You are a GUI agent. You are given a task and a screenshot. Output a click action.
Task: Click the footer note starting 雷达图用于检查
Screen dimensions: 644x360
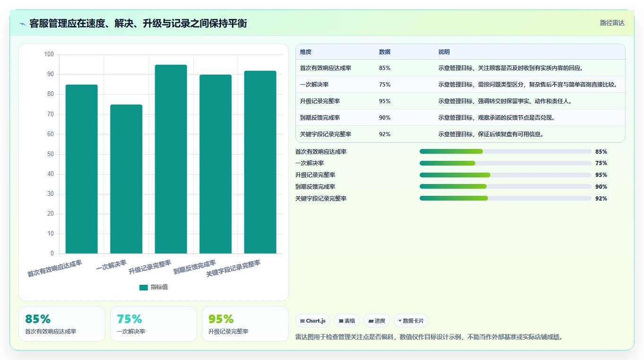[x=429, y=337]
